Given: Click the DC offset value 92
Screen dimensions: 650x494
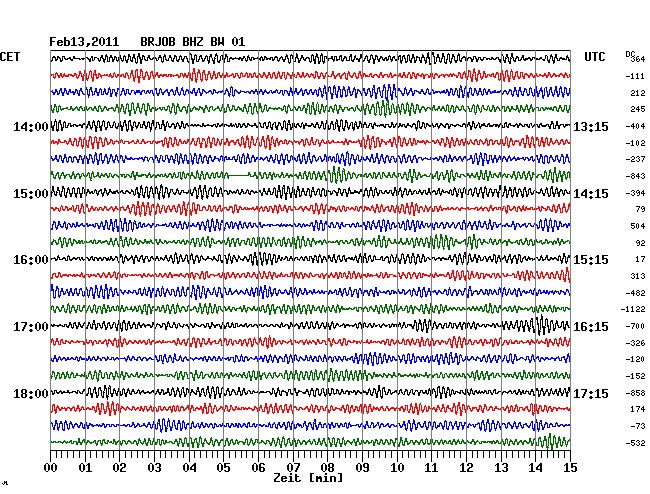Looking at the screenshot, I should (640, 243).
